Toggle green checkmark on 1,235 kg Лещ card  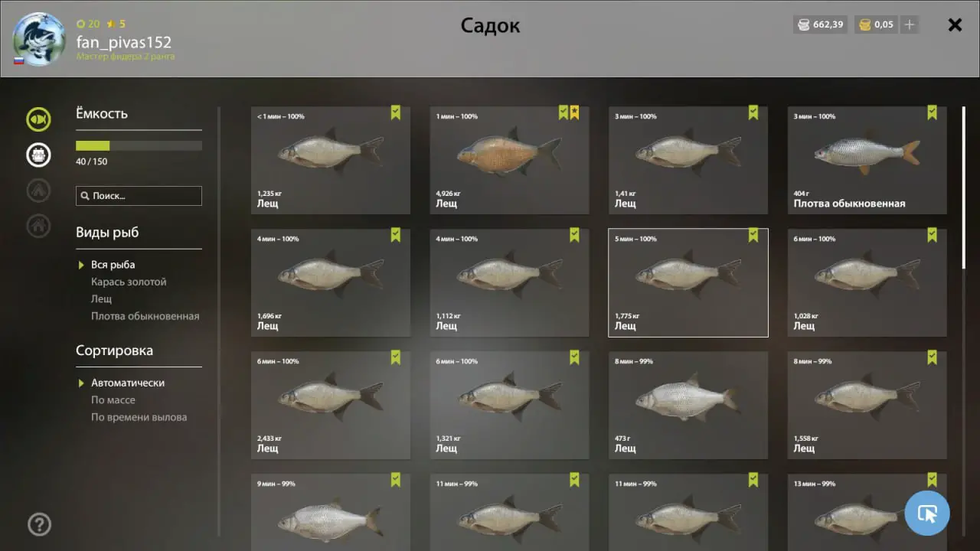396,112
